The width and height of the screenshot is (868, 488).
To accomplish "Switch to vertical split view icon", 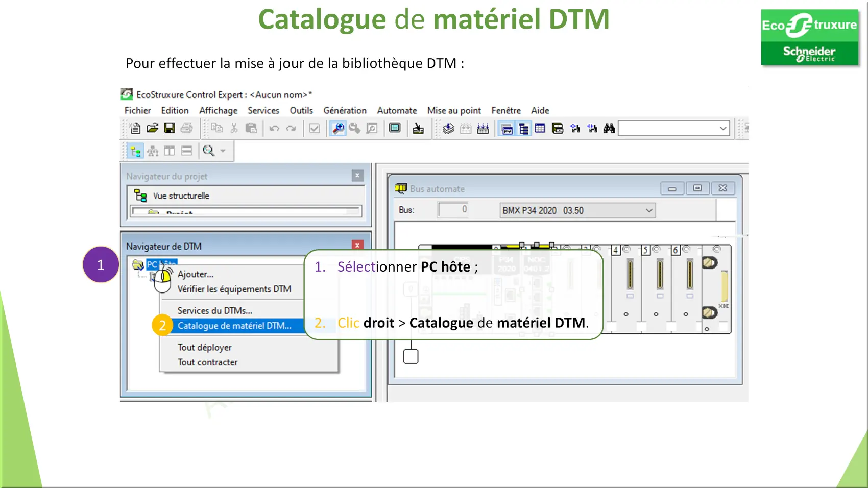I will 170,151.
